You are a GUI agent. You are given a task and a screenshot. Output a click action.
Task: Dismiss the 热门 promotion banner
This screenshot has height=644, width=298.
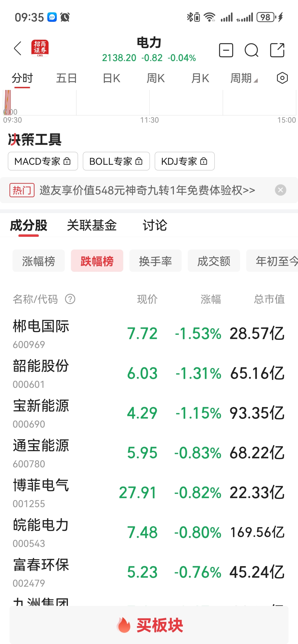(x=280, y=190)
